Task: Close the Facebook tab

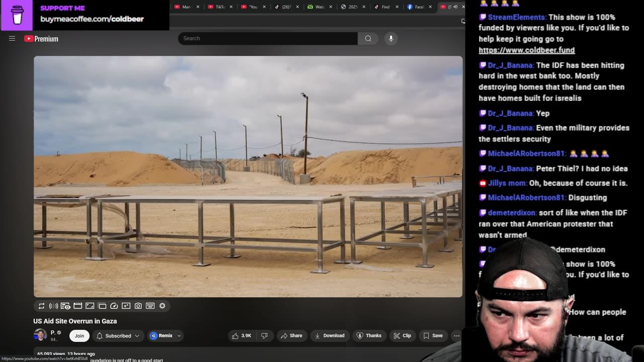Action: (430, 7)
